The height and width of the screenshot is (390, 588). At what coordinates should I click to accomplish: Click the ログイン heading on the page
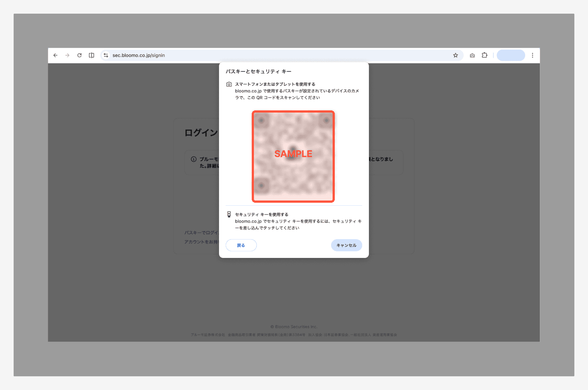[x=201, y=133]
